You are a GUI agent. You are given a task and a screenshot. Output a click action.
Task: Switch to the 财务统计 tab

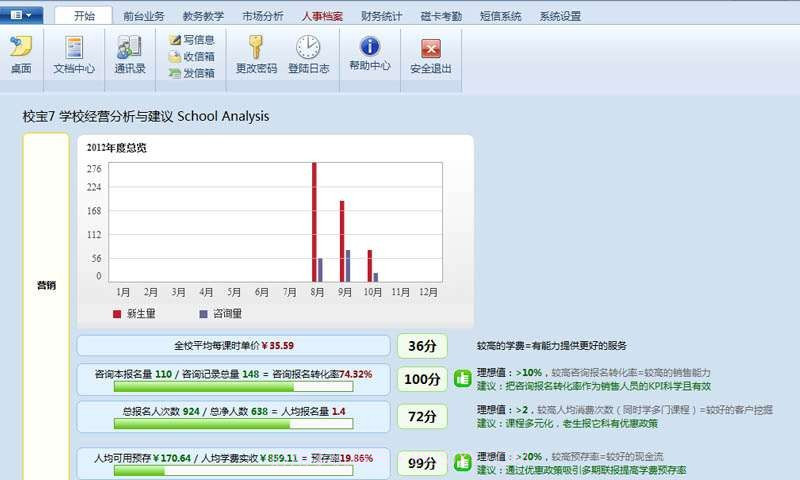tap(381, 16)
